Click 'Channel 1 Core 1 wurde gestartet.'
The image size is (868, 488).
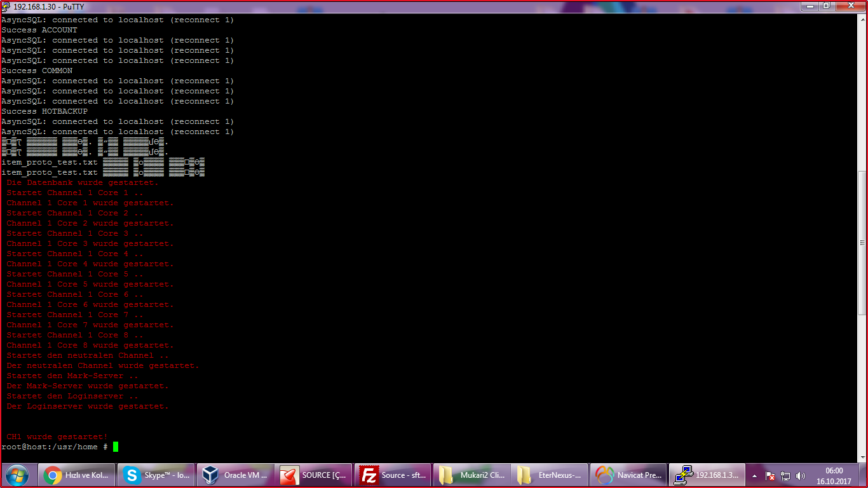(90, 203)
